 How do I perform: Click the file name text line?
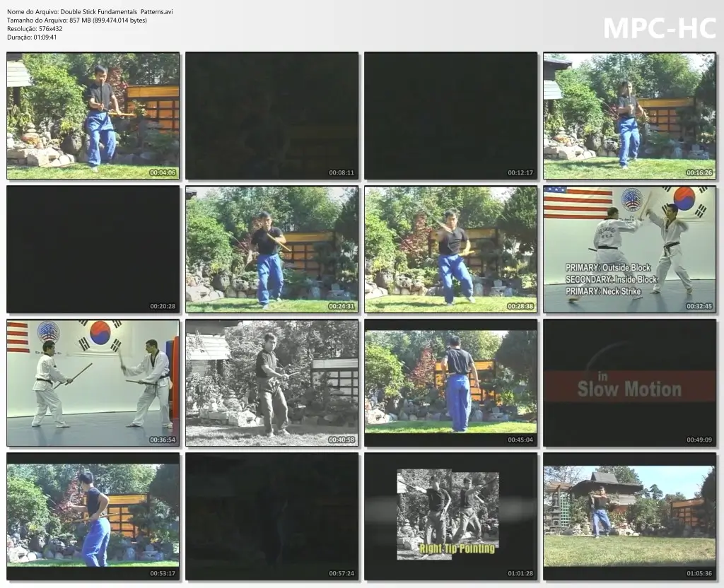coord(90,12)
